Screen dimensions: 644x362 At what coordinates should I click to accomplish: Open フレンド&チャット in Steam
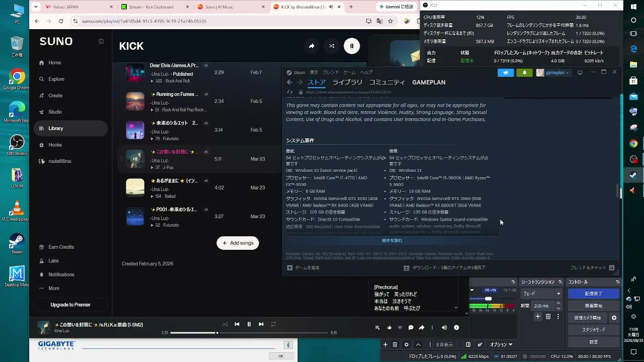[x=592, y=268]
